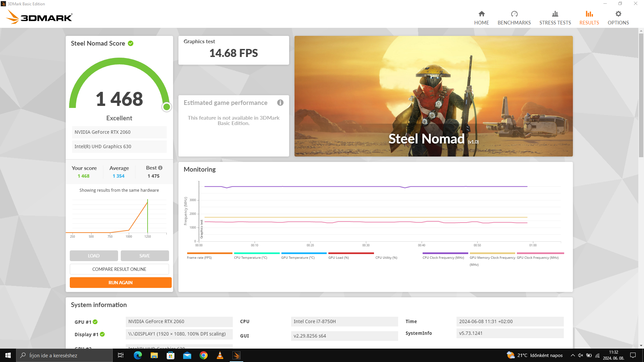Go to the Home section
The height and width of the screenshot is (362, 644).
pyautogui.click(x=481, y=18)
